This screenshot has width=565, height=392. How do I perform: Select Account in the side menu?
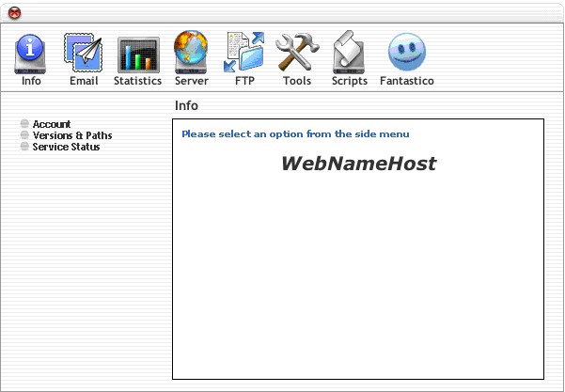click(52, 124)
